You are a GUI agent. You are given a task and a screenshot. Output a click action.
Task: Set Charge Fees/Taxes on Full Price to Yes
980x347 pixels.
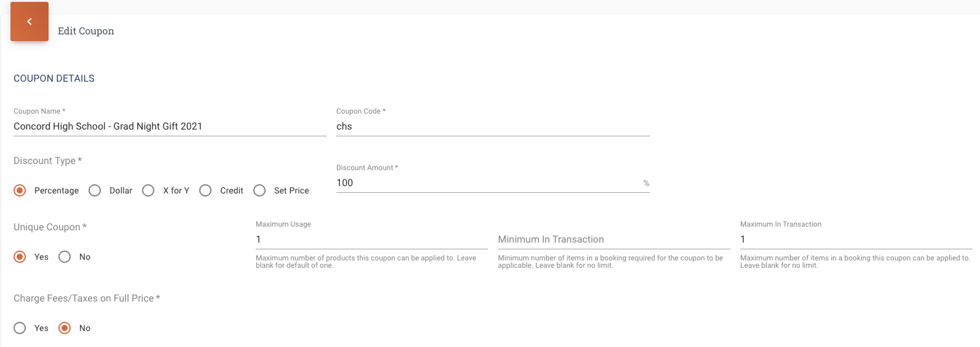point(20,328)
